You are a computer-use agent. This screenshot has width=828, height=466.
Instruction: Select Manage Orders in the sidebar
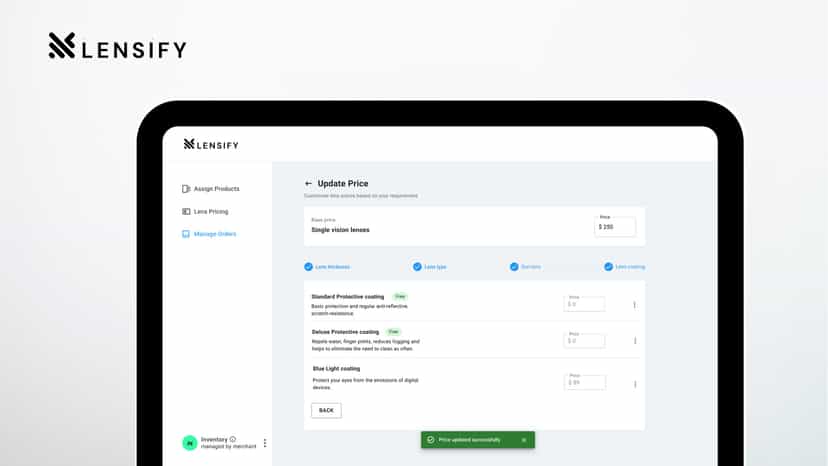pyautogui.click(x=209, y=234)
